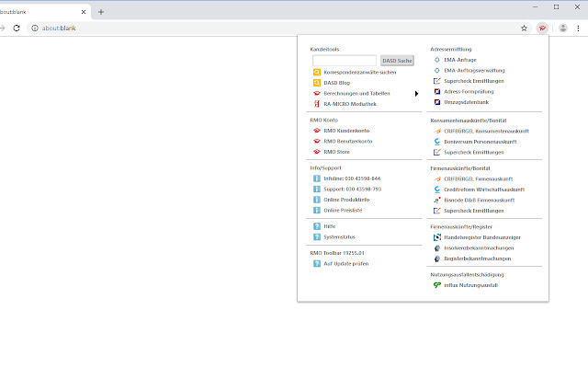Bookmark this page with the star icon

coord(524,29)
